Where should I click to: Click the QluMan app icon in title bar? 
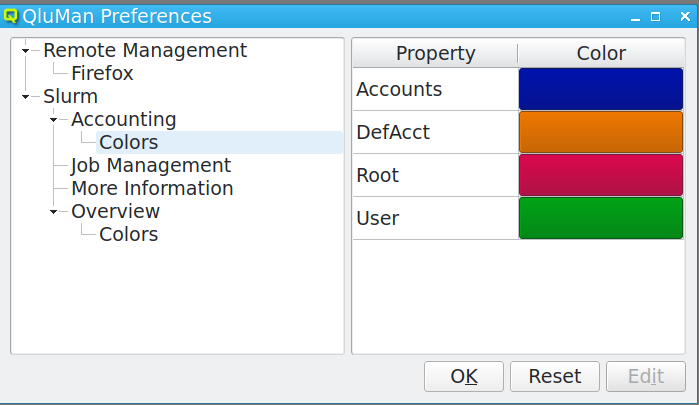point(10,16)
